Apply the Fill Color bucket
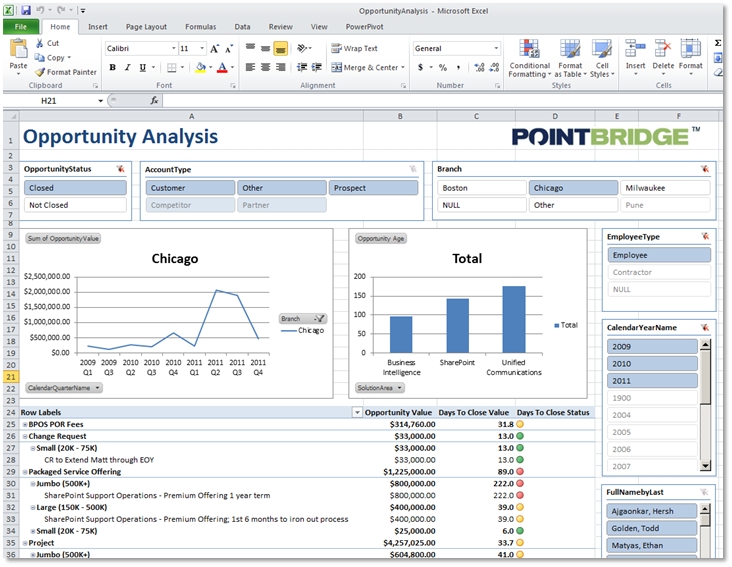Viewport: 732px width, 567px height. [201, 68]
